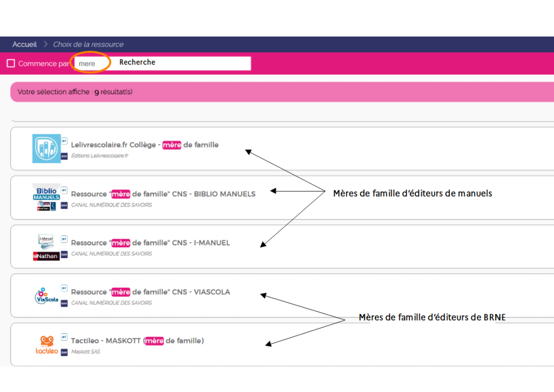
Task: Open the CNS - BIBLIO MANUELS resource
Action: coord(163,194)
